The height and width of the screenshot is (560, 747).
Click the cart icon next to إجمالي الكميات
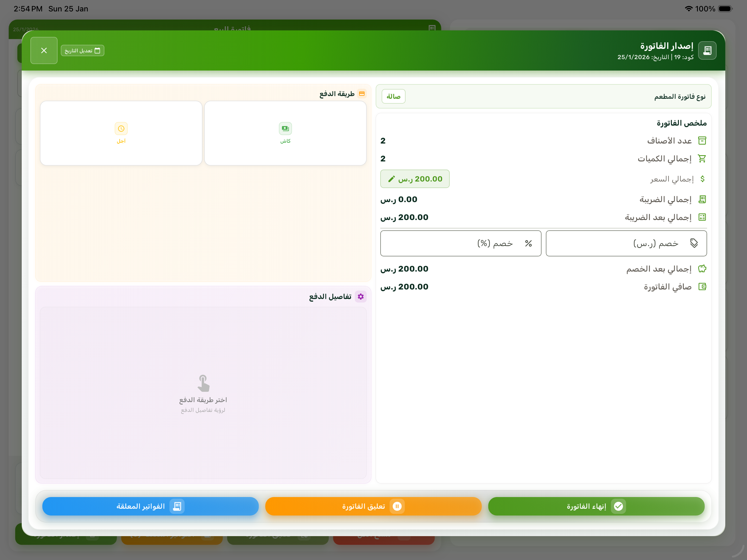coord(703,158)
